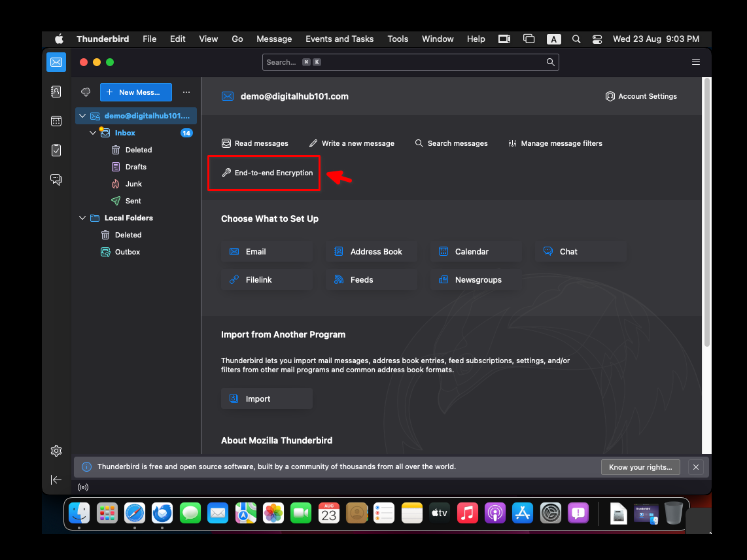Open Settings gear in the sidebar

click(56, 450)
